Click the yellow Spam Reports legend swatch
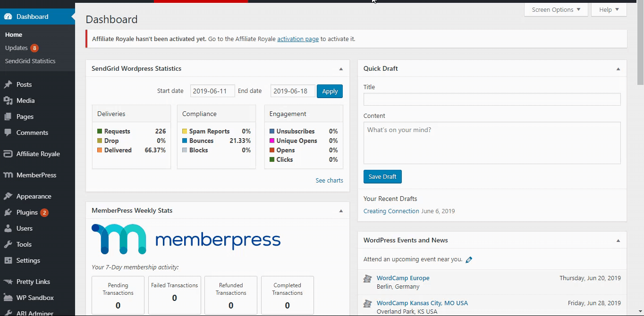Image resolution: width=644 pixels, height=316 pixels. click(185, 131)
